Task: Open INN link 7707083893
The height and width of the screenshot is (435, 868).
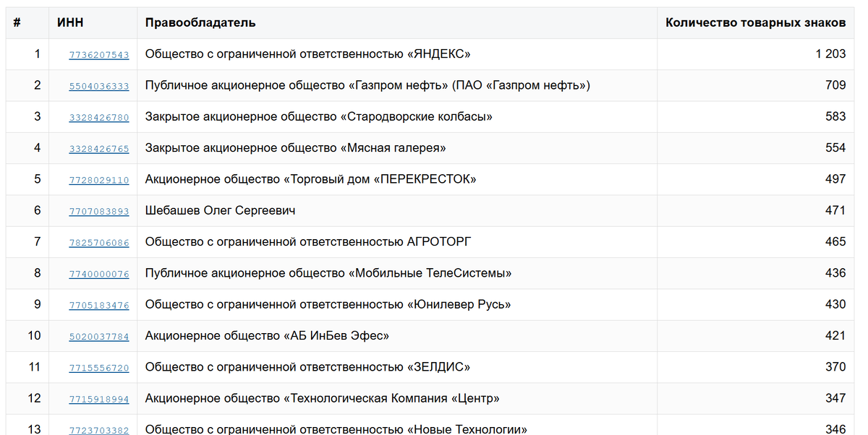Action: coord(99,211)
